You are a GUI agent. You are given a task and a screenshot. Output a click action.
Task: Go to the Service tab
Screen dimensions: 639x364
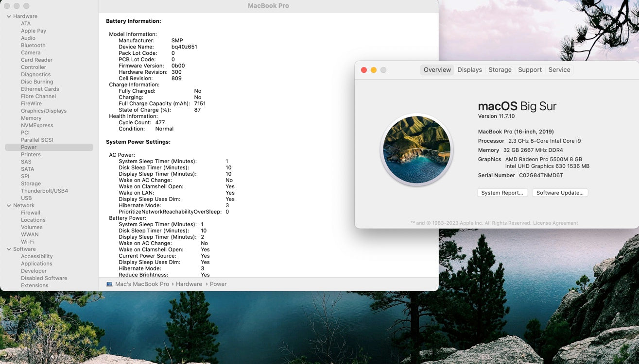click(x=559, y=70)
